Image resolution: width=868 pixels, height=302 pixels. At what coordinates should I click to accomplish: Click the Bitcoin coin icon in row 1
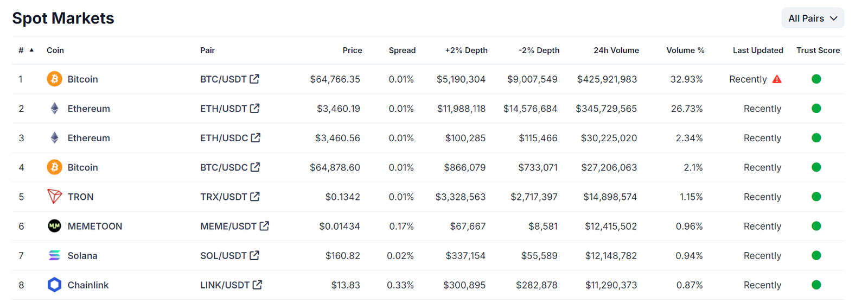click(x=54, y=79)
